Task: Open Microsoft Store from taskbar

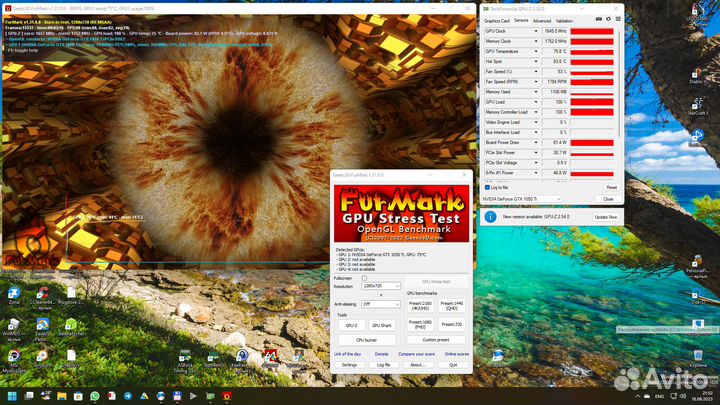Action: tap(78, 396)
